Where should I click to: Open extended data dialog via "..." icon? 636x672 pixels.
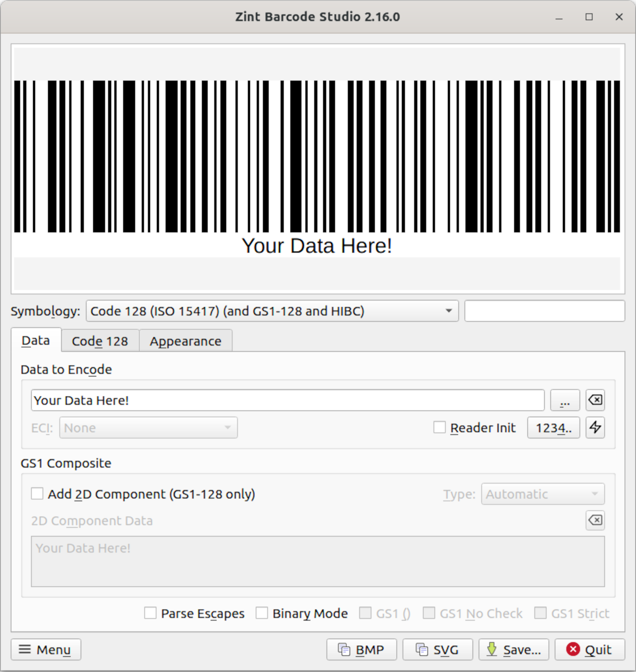coord(565,400)
